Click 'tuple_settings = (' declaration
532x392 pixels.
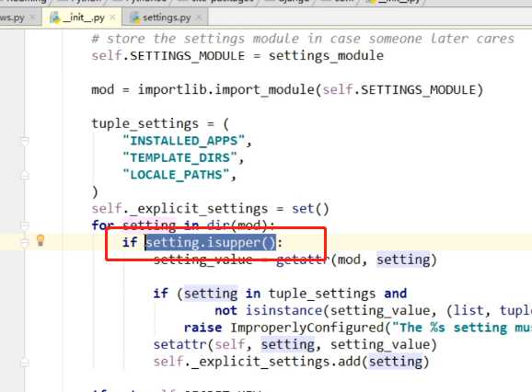[x=160, y=123]
